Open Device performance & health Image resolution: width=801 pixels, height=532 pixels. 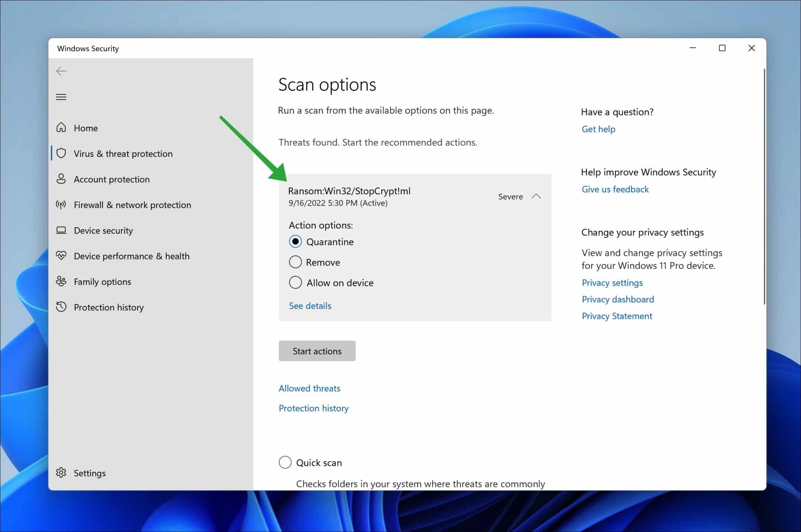tap(131, 256)
